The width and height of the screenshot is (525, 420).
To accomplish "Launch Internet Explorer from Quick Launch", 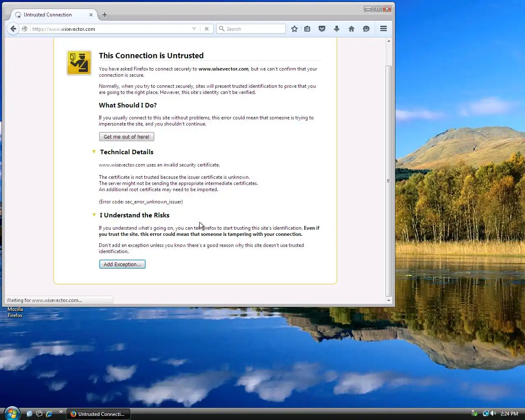I will pos(49,414).
